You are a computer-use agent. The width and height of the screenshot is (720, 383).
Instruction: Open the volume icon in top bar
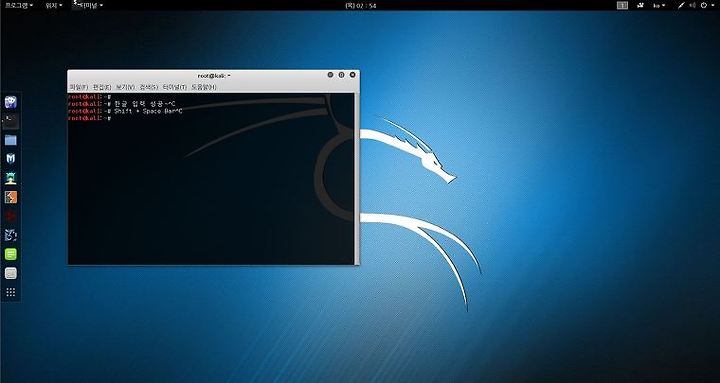coord(693,5)
